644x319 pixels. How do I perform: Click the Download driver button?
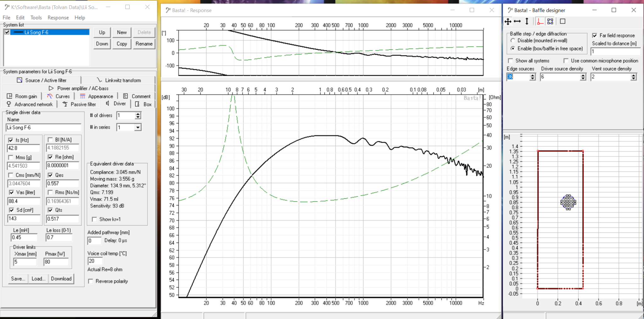(x=61, y=279)
